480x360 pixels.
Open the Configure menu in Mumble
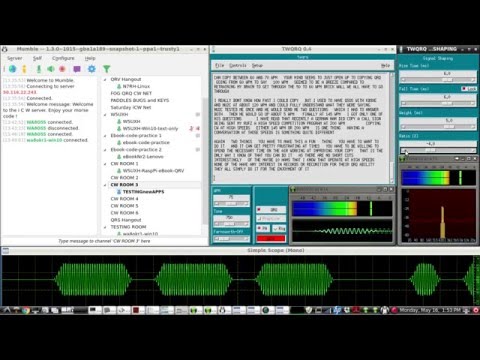click(x=63, y=58)
